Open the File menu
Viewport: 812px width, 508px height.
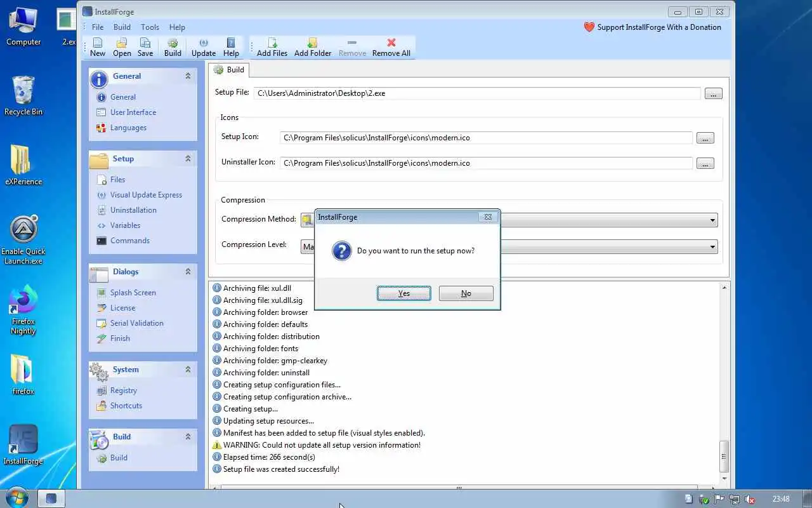click(x=98, y=27)
